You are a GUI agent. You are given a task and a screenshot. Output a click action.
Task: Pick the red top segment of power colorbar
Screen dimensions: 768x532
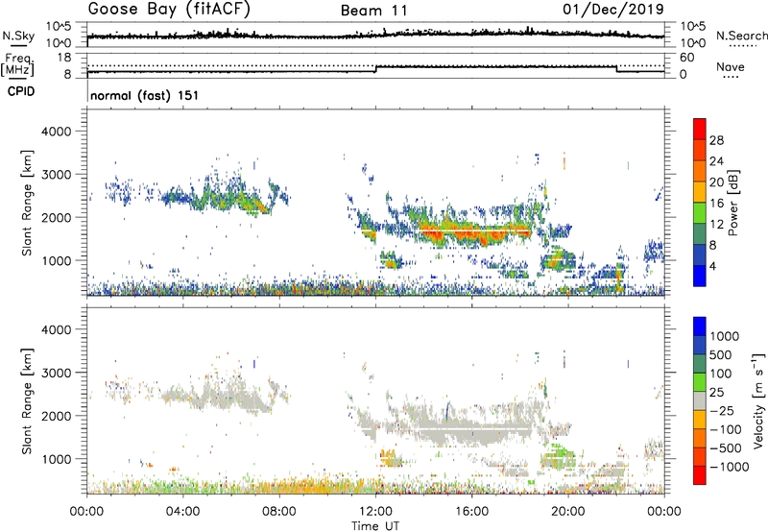[700, 129]
